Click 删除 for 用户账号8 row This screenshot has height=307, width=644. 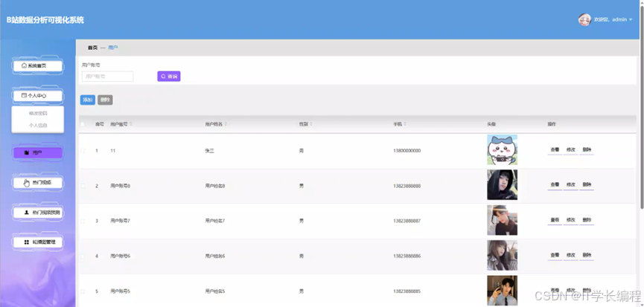(587, 185)
